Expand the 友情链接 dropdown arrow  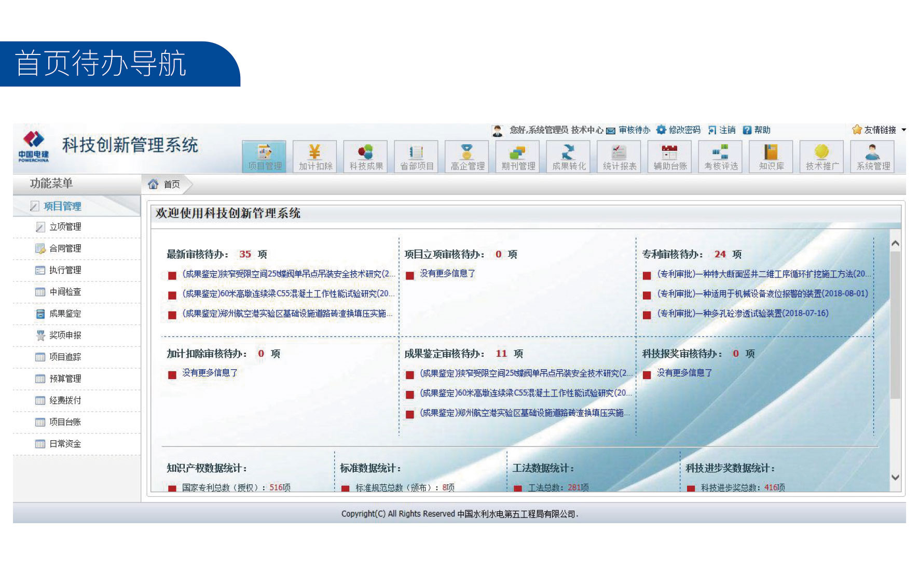point(903,130)
